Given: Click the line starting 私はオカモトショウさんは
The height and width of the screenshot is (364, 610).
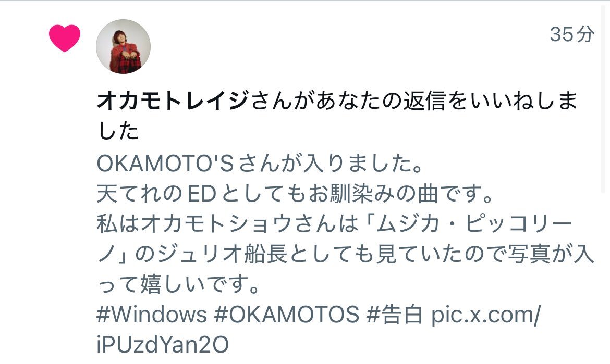Looking at the screenshot, I should pos(335,224).
